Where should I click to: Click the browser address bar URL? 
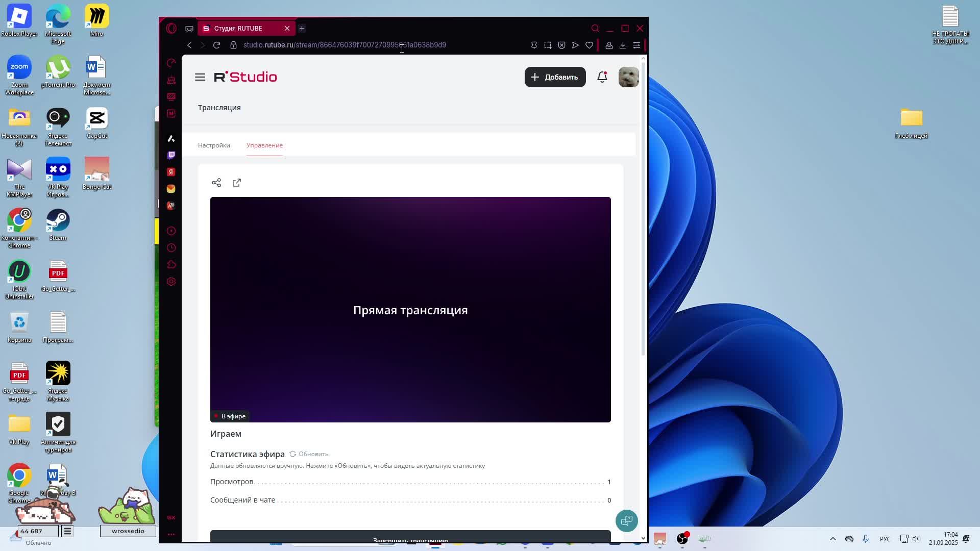(345, 45)
